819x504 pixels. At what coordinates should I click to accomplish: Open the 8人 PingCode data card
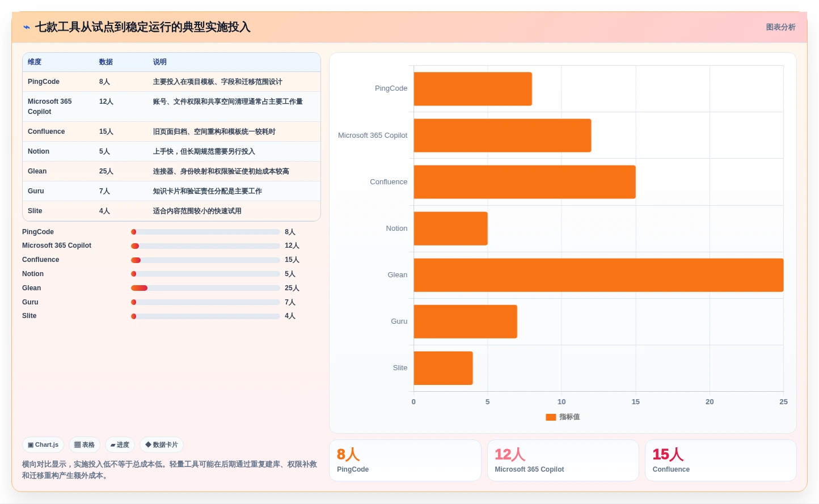tap(405, 460)
